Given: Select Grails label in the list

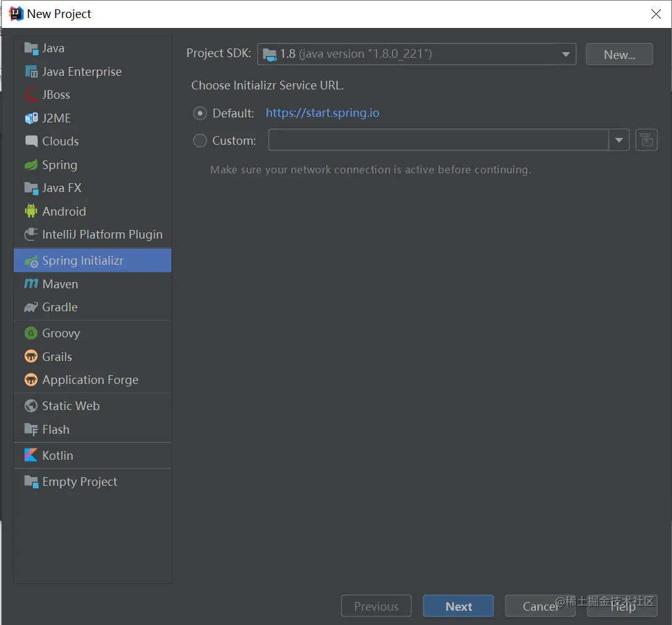Looking at the screenshot, I should (57, 356).
